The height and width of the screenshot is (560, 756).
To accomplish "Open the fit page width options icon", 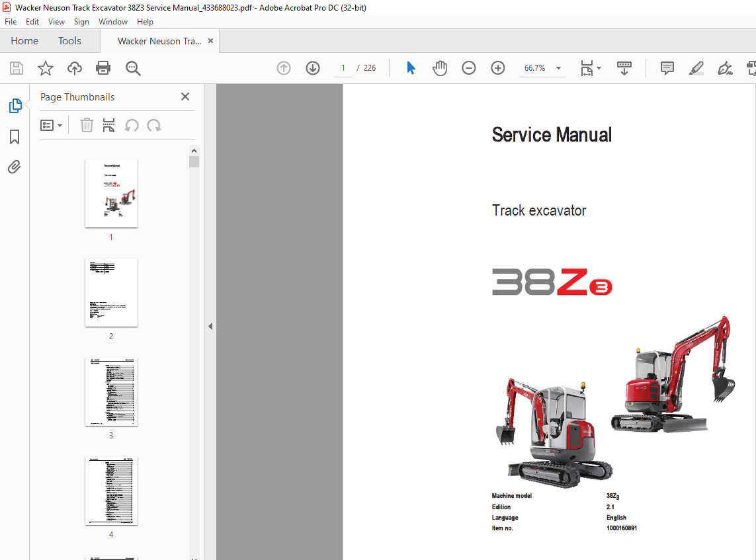I will [587, 68].
